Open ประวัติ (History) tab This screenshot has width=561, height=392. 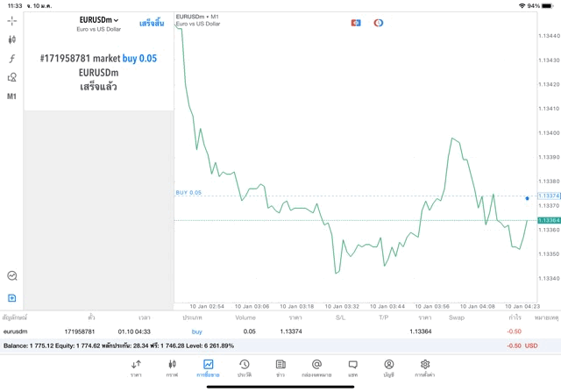pyautogui.click(x=244, y=368)
